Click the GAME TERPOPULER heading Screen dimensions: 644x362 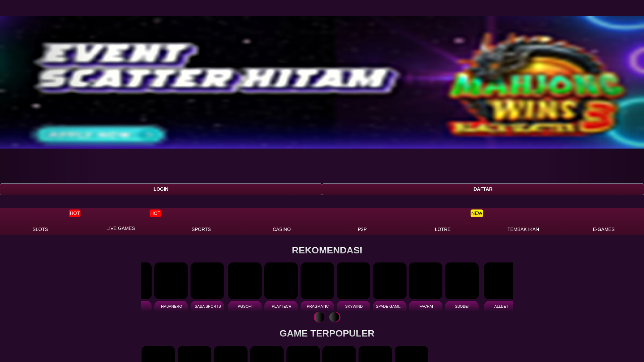coord(327,334)
